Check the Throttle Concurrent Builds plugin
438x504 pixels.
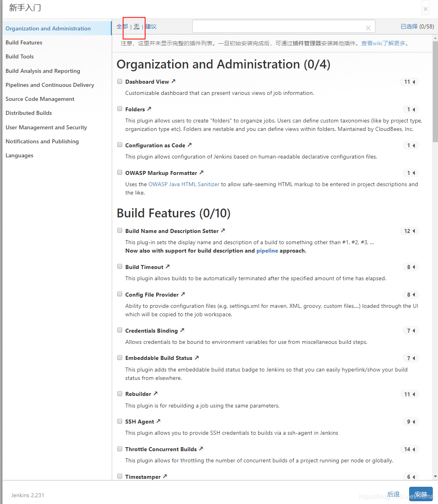coord(120,449)
